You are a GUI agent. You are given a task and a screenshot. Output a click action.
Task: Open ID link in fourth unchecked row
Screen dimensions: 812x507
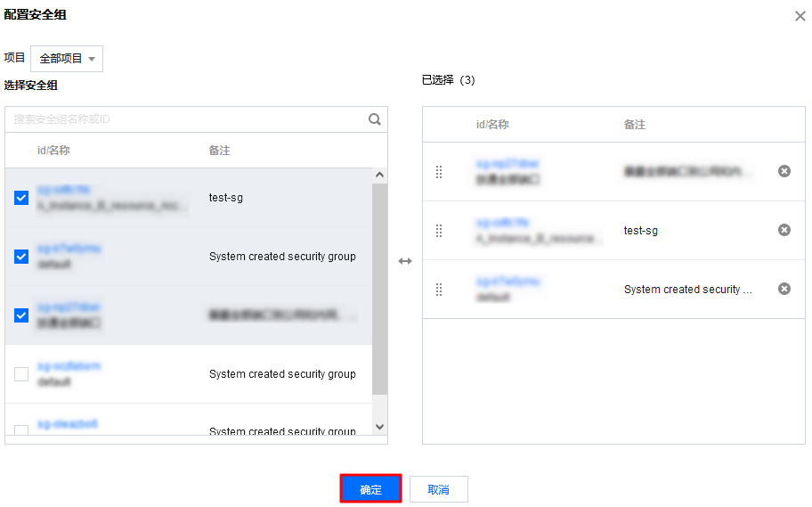click(69, 366)
